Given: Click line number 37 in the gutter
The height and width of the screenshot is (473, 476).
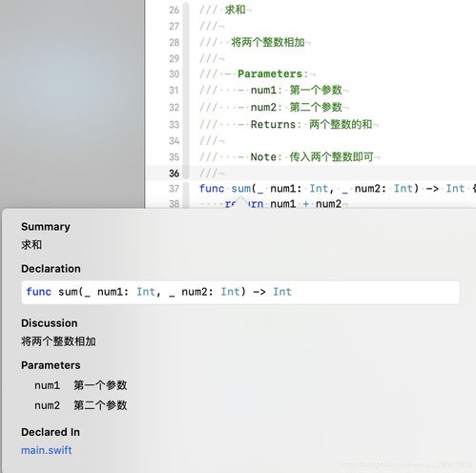Looking at the screenshot, I should 174,189.
